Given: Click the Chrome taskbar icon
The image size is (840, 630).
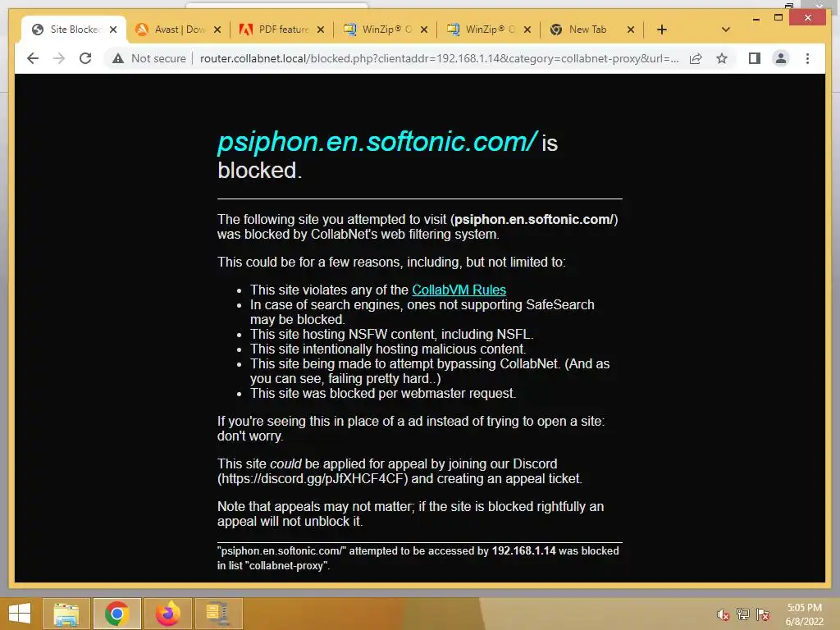Looking at the screenshot, I should [x=116, y=614].
